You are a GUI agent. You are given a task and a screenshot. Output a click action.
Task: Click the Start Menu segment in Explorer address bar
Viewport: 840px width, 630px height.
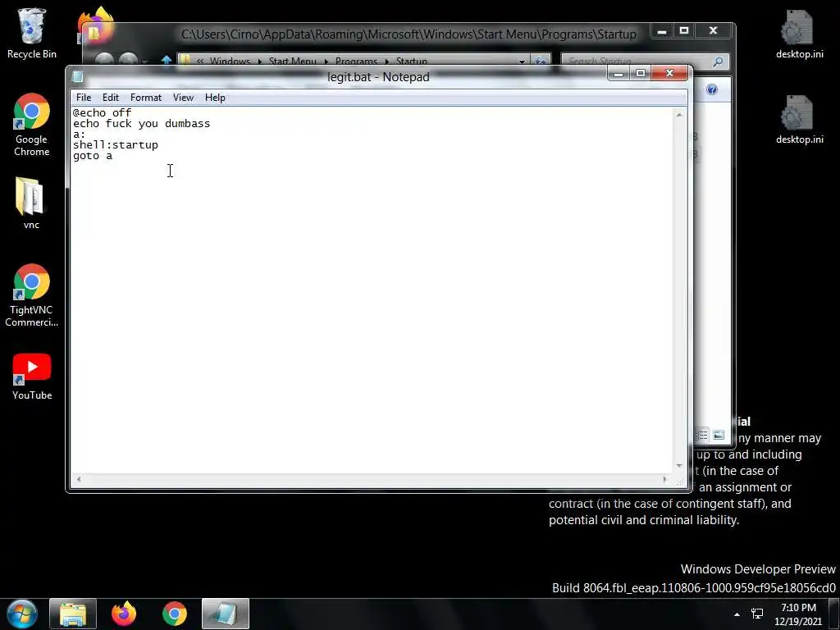coord(293,61)
